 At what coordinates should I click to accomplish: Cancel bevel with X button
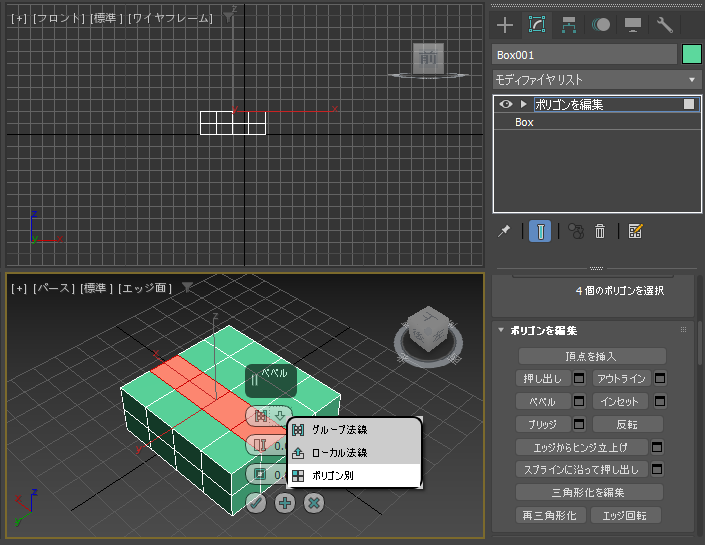tap(314, 503)
